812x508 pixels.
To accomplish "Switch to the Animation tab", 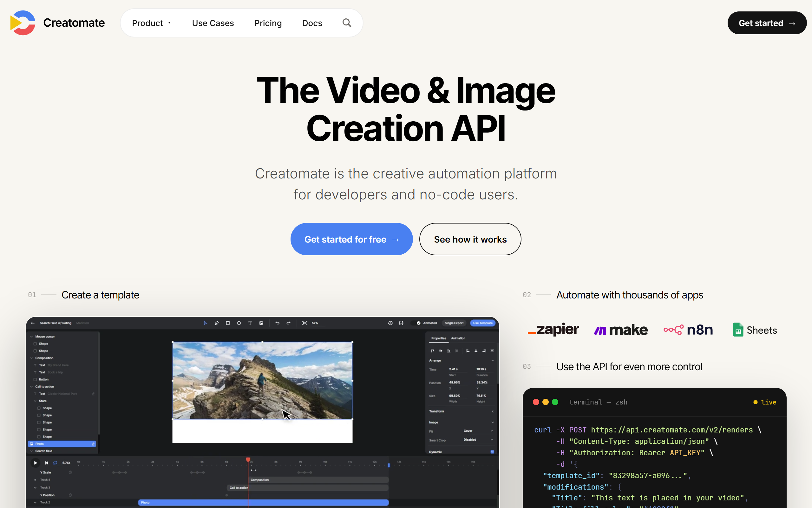I will coord(458,338).
